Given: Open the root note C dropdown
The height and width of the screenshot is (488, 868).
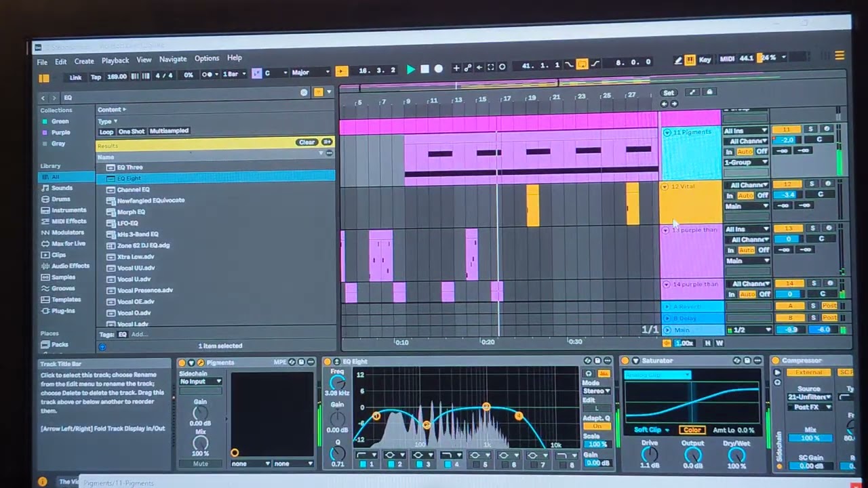Looking at the screenshot, I should click(x=275, y=73).
